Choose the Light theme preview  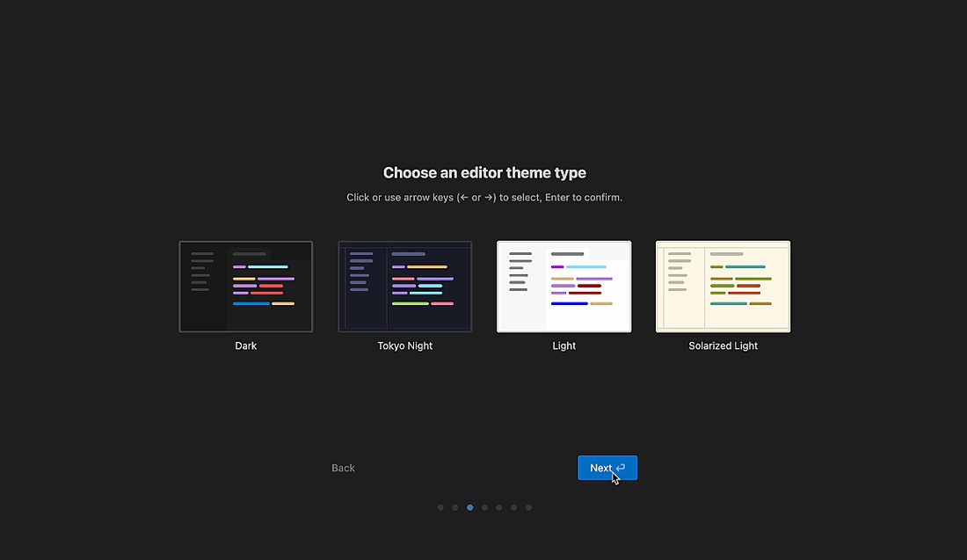point(564,287)
